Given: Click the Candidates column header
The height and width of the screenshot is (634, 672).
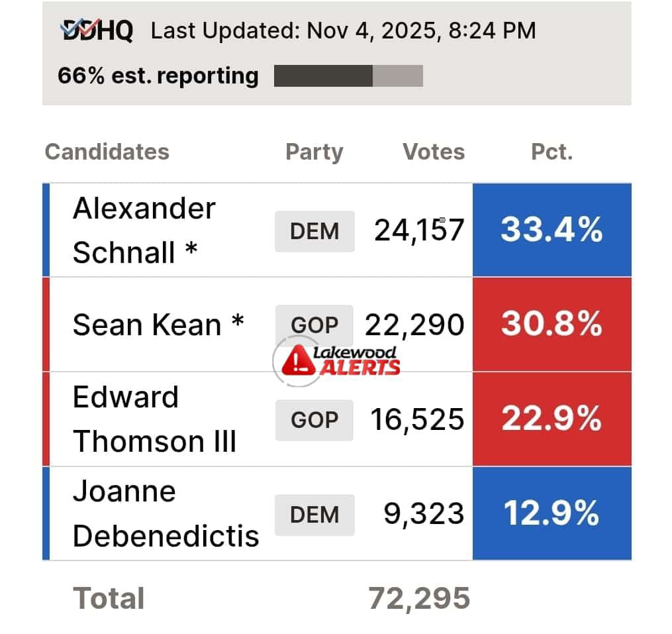Looking at the screenshot, I should coord(107,152).
